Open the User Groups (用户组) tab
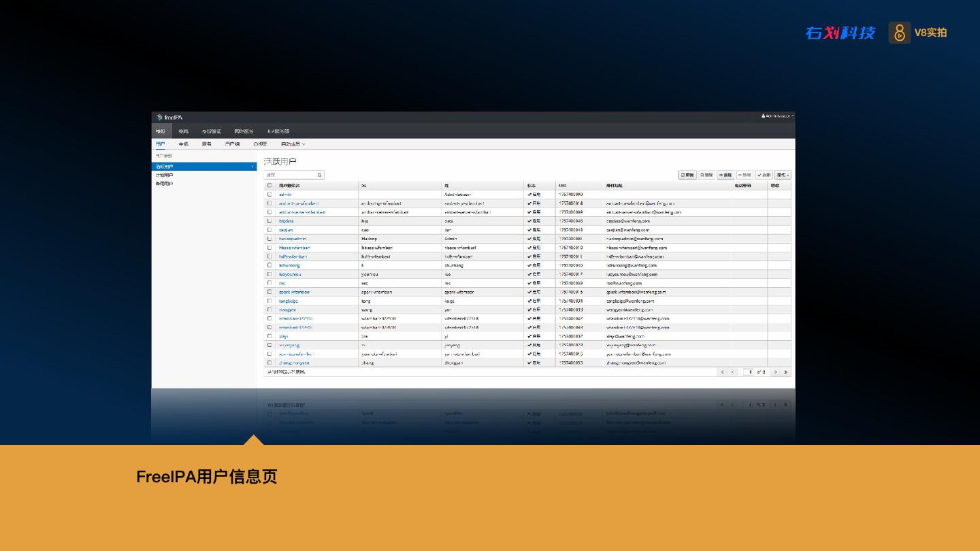 pos(232,144)
